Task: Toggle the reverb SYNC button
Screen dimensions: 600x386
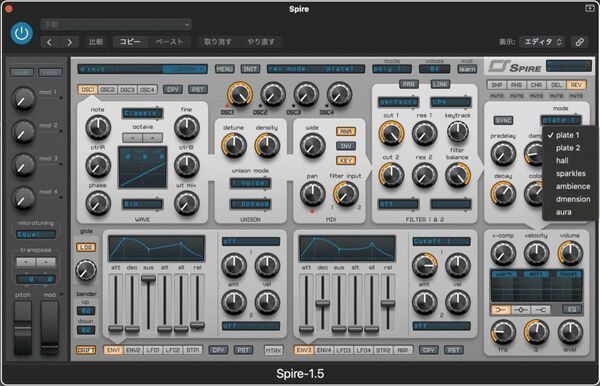Action: pyautogui.click(x=503, y=121)
